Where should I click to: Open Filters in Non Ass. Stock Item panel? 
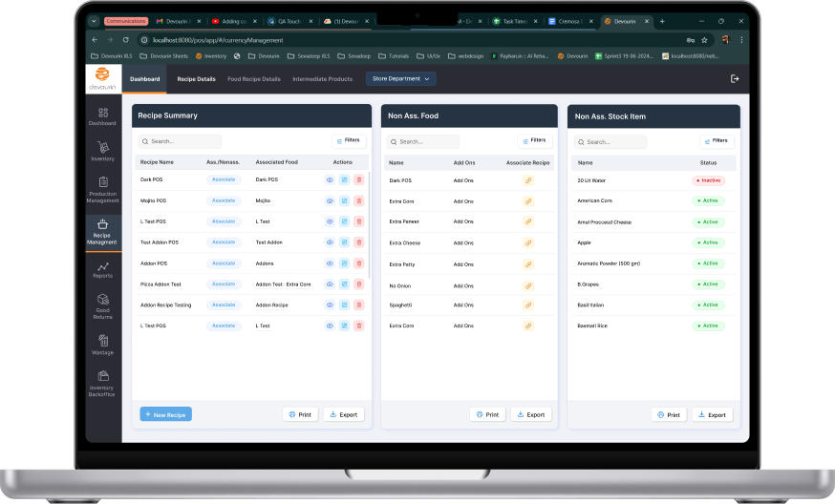coord(717,141)
